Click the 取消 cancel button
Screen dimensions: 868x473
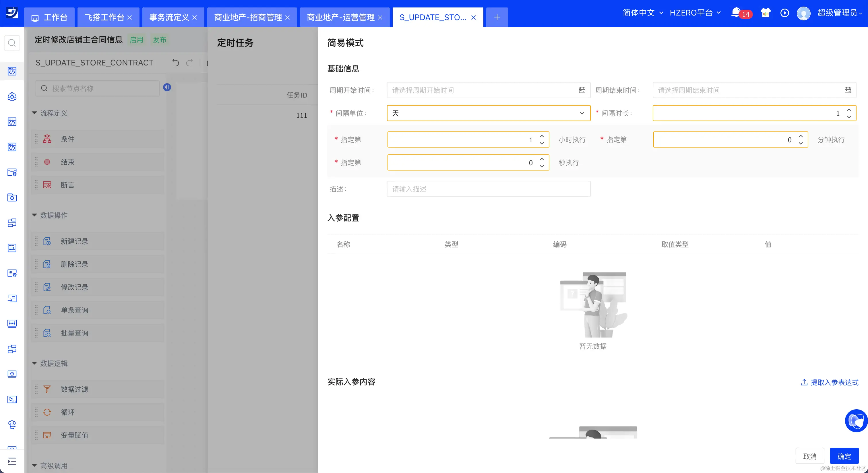810,456
